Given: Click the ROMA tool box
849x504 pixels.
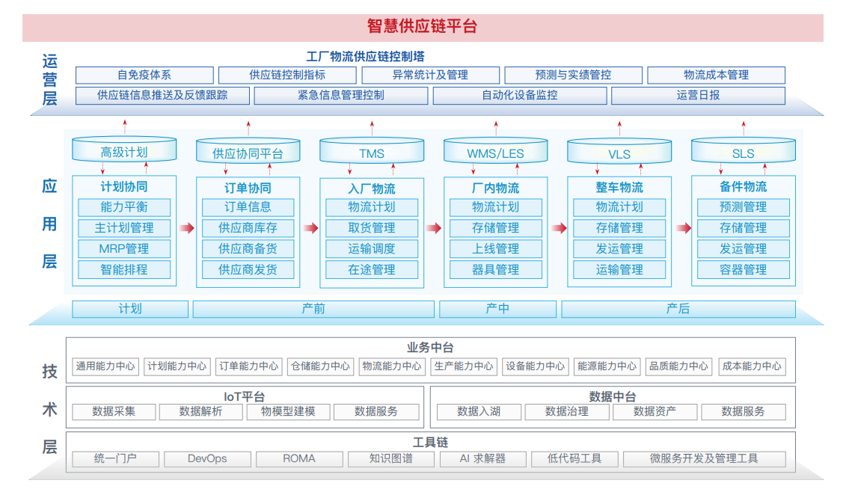Looking at the screenshot, I should [299, 459].
